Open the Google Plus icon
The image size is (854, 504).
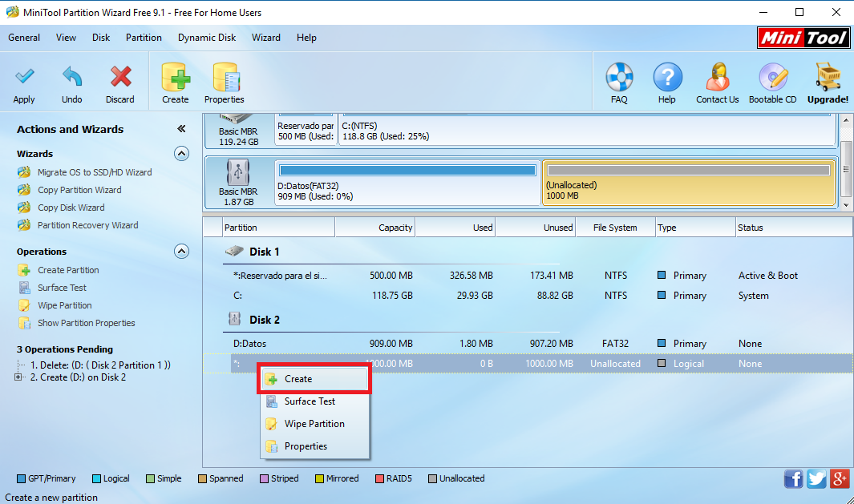point(840,479)
